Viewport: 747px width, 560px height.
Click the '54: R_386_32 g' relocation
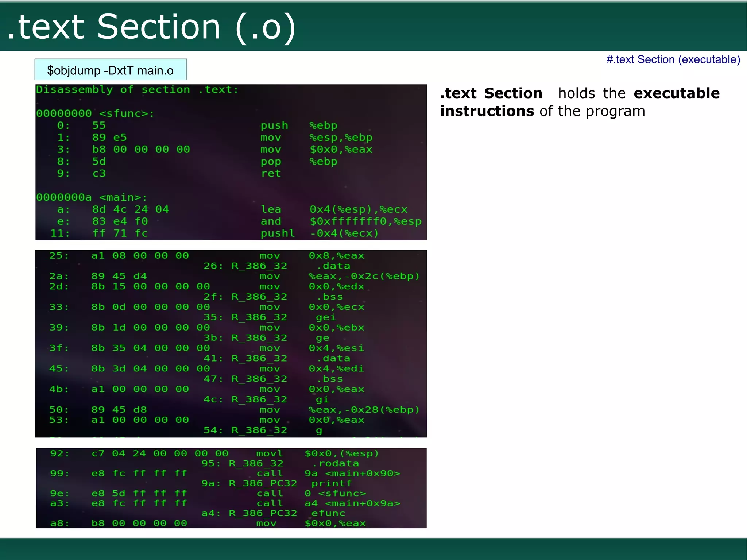tap(263, 430)
